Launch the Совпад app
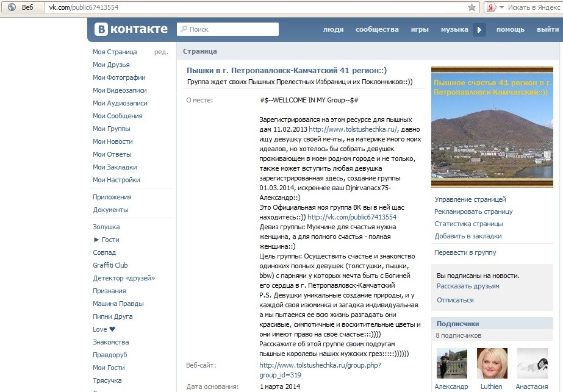This screenshot has width=563, height=392. [104, 253]
